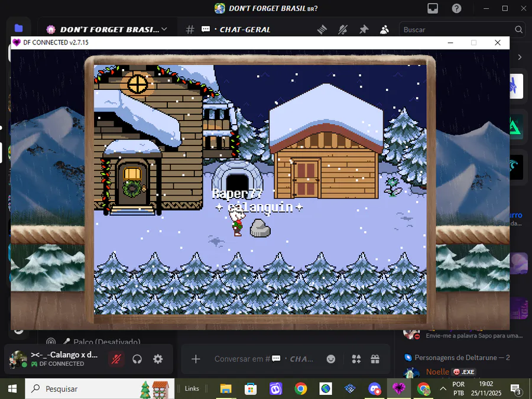Show pinned messages in CHAT-GERAL

364,30
